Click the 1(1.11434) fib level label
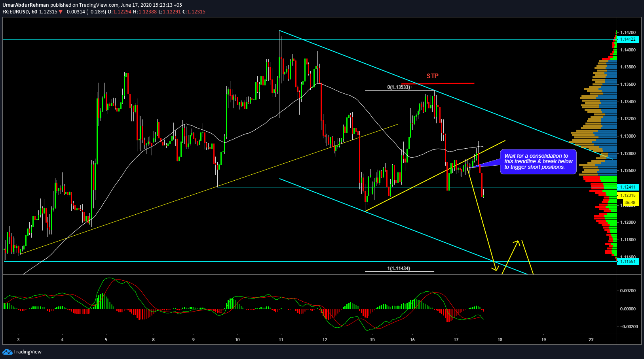Screen dimensions: 644x359 point(399,268)
